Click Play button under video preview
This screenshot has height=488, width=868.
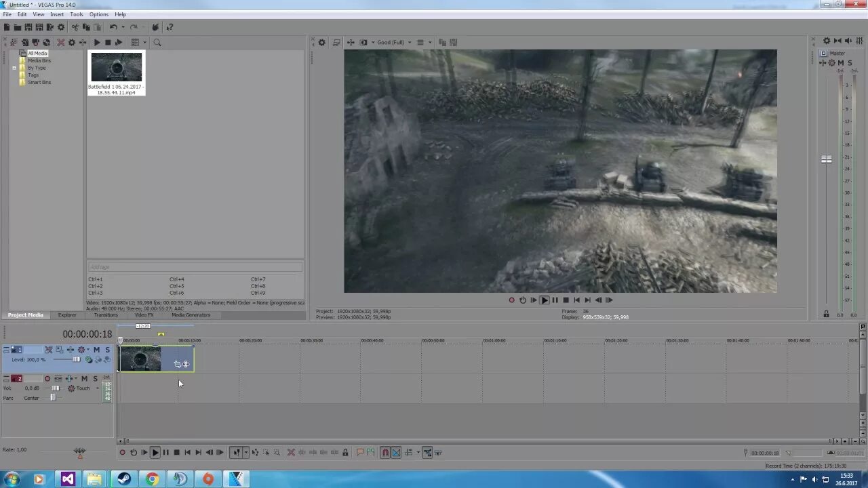click(x=544, y=300)
